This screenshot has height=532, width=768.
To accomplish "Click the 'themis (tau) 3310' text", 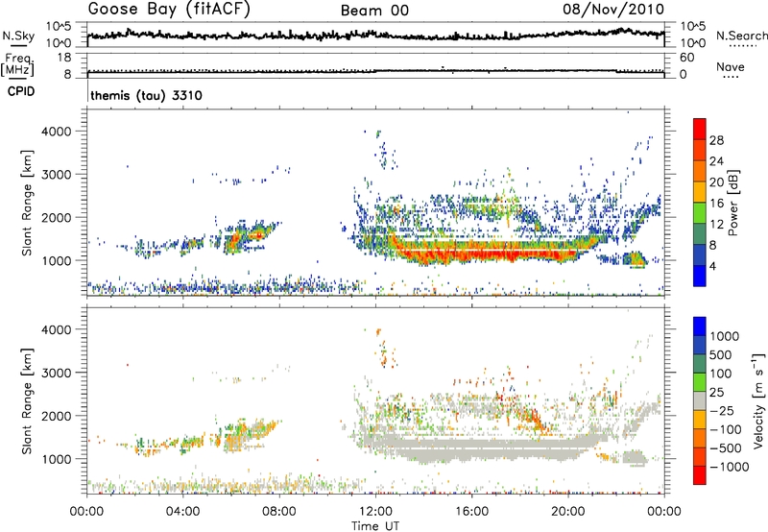I will pos(146,95).
